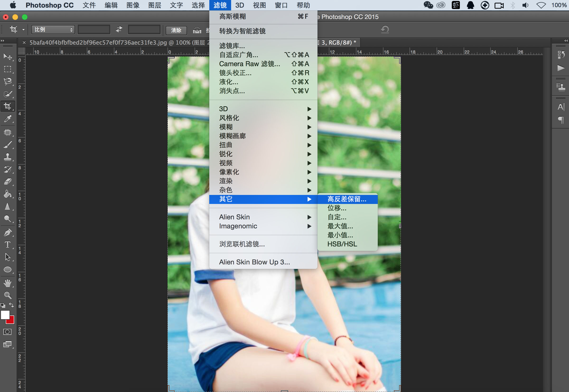Screen dimensions: 569x392
Task: Open Camera Raw 滤镜 menu item
Action: pos(263,64)
